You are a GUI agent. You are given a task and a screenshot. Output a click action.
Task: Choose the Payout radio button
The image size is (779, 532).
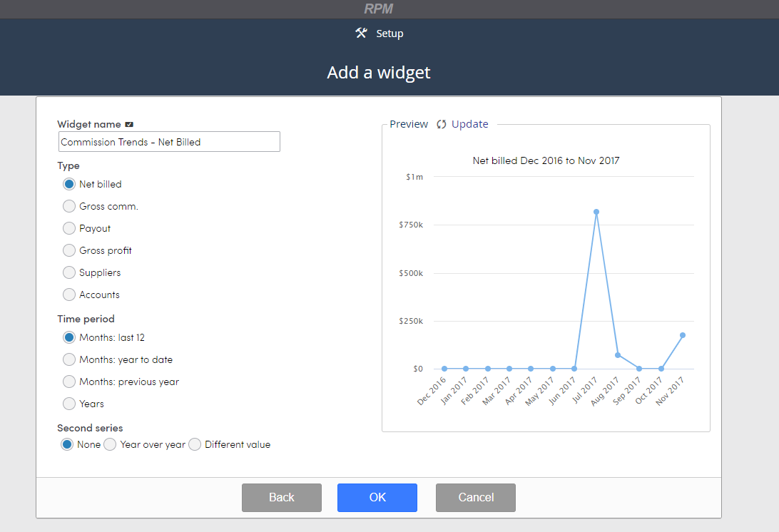tap(69, 228)
